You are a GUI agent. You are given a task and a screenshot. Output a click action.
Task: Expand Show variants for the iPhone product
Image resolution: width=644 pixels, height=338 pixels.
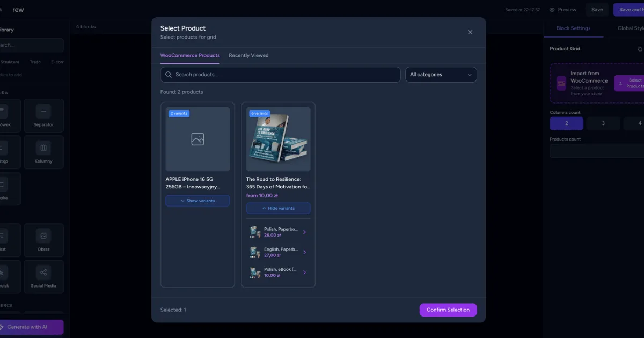(197, 201)
